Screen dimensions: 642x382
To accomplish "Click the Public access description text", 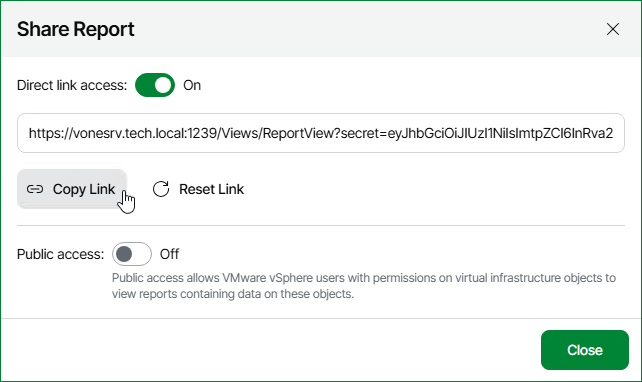I will [364, 286].
